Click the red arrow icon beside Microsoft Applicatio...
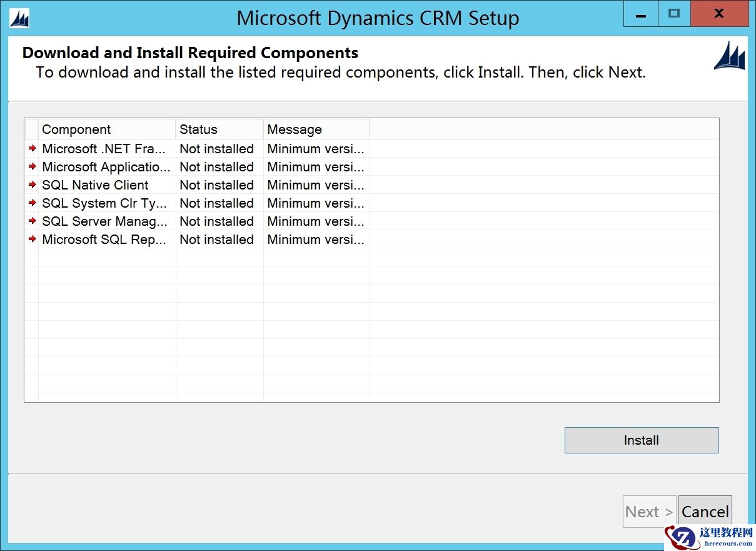 33,167
